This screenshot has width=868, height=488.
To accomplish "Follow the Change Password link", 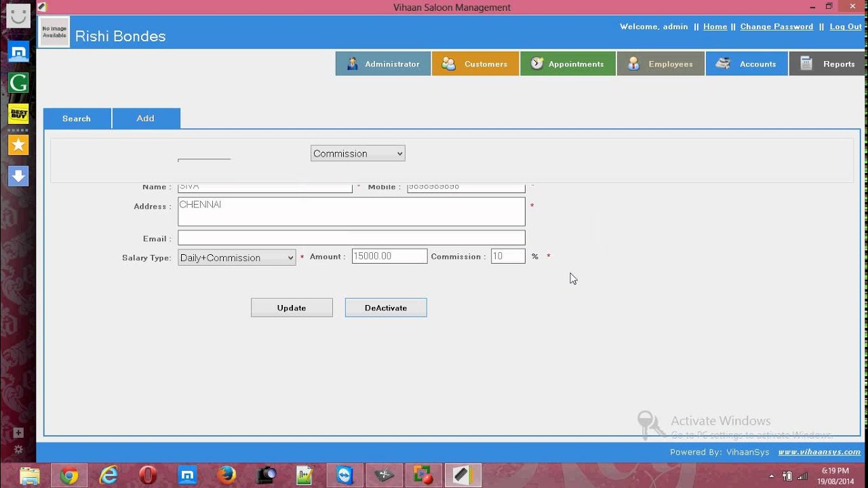I will [776, 26].
